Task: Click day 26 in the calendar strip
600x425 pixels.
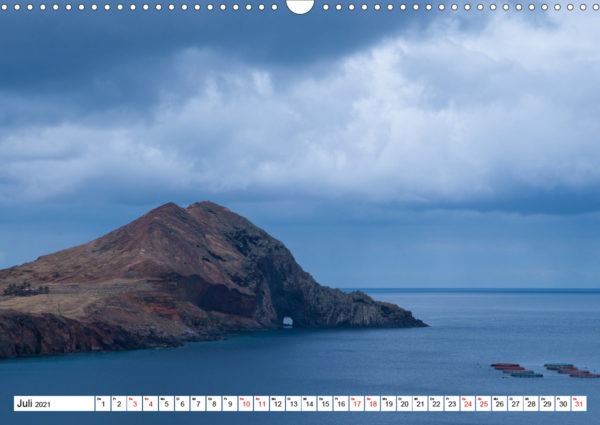Action: (x=499, y=404)
